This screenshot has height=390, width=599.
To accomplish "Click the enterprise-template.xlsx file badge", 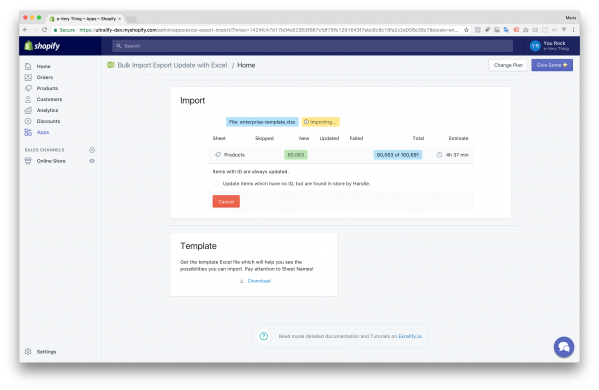I will 262,122.
